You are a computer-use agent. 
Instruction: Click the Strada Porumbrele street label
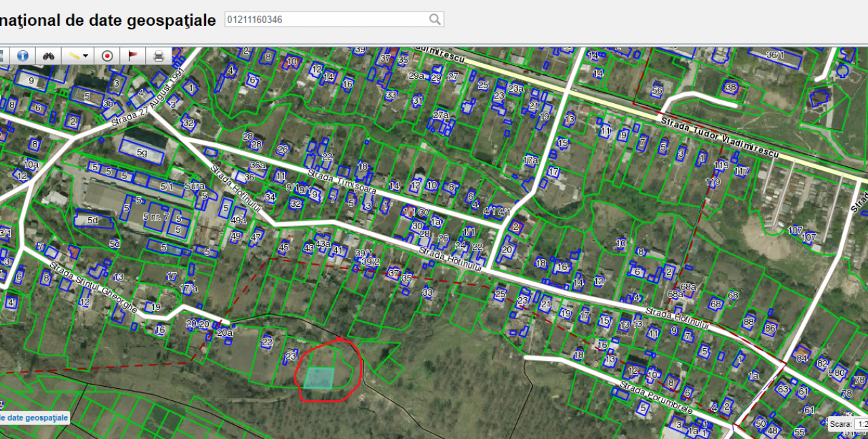654,399
